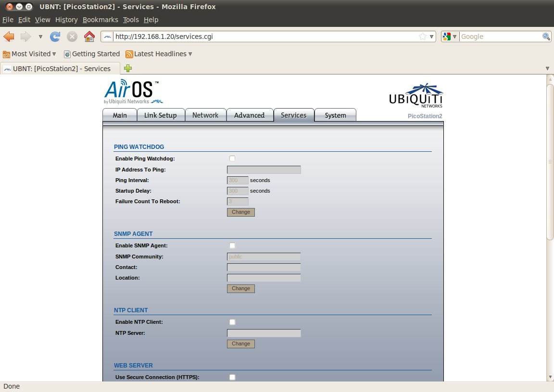Click Change under NTP Client

tap(240, 343)
